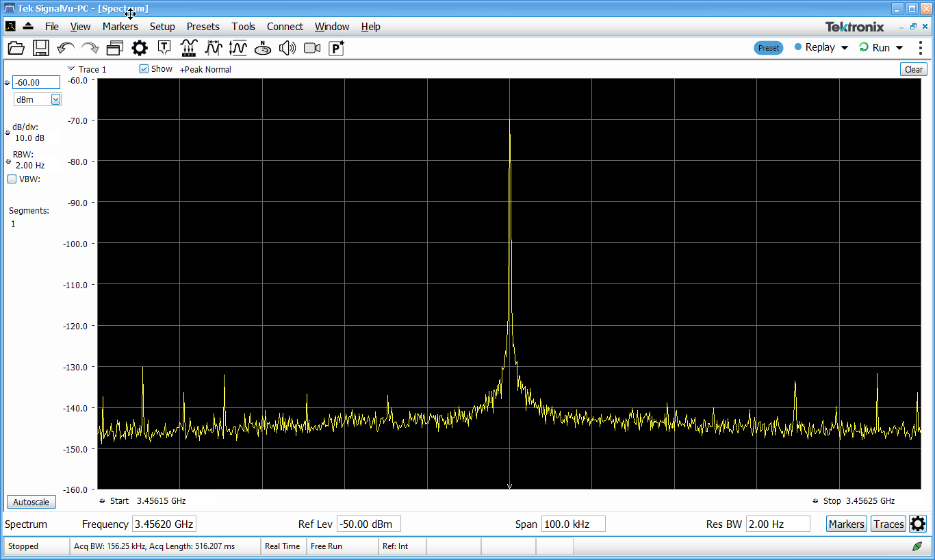Click the knob icon next to dB/div
935x560 pixels.
tap(8, 132)
